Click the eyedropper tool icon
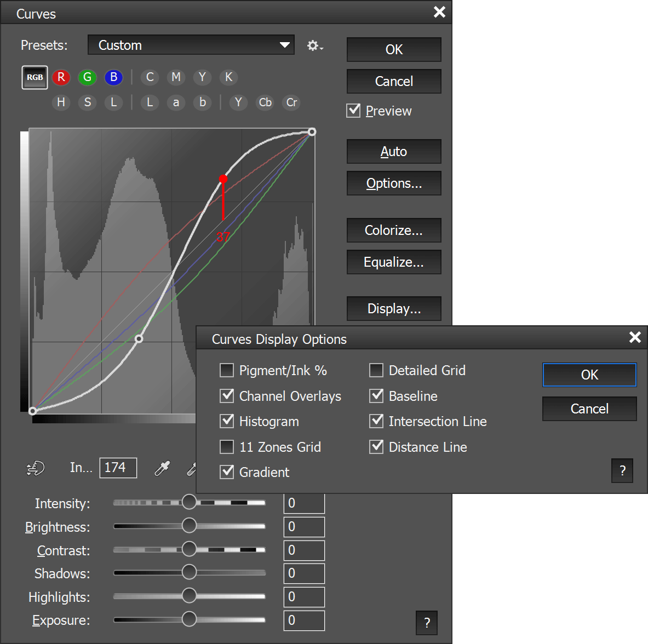This screenshot has width=648, height=644. point(162,468)
